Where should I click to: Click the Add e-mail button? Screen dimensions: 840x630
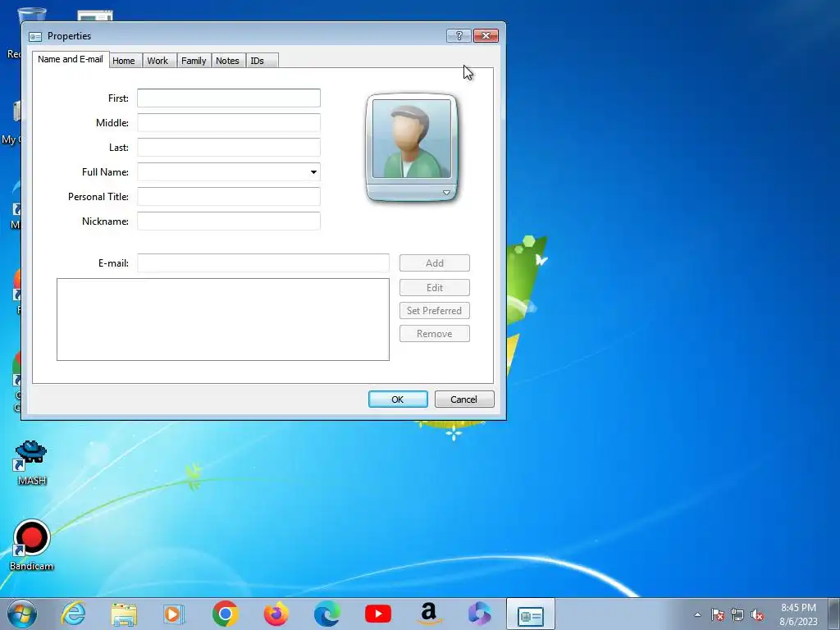(x=435, y=263)
